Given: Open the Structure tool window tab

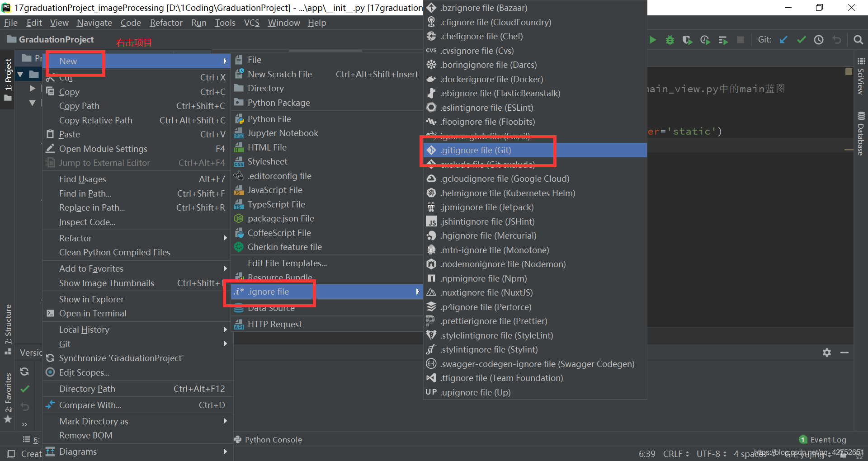Looking at the screenshot, I should click(x=8, y=329).
